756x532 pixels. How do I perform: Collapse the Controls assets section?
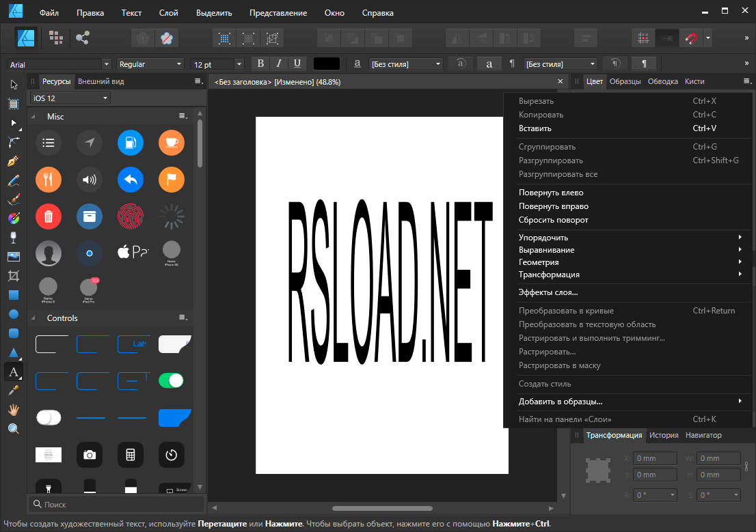pyautogui.click(x=33, y=318)
